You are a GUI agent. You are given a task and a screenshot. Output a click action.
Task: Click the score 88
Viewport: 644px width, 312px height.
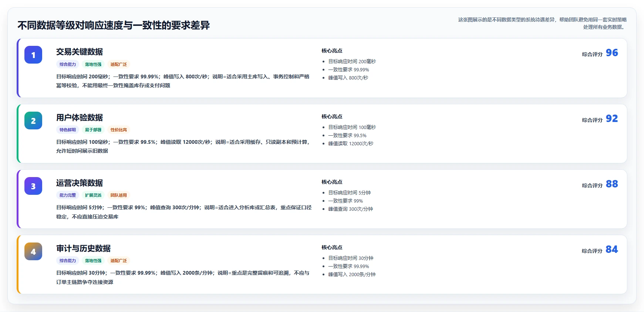click(x=612, y=184)
